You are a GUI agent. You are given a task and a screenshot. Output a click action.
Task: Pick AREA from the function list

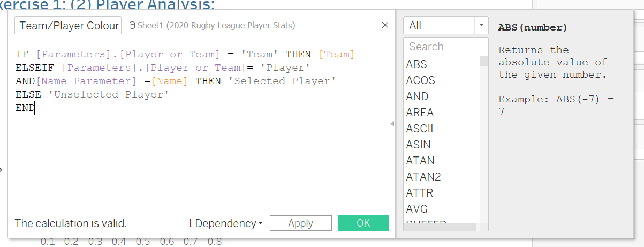point(420,113)
